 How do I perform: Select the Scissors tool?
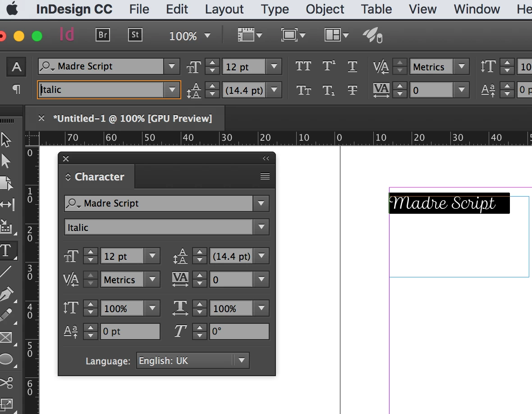click(x=7, y=382)
